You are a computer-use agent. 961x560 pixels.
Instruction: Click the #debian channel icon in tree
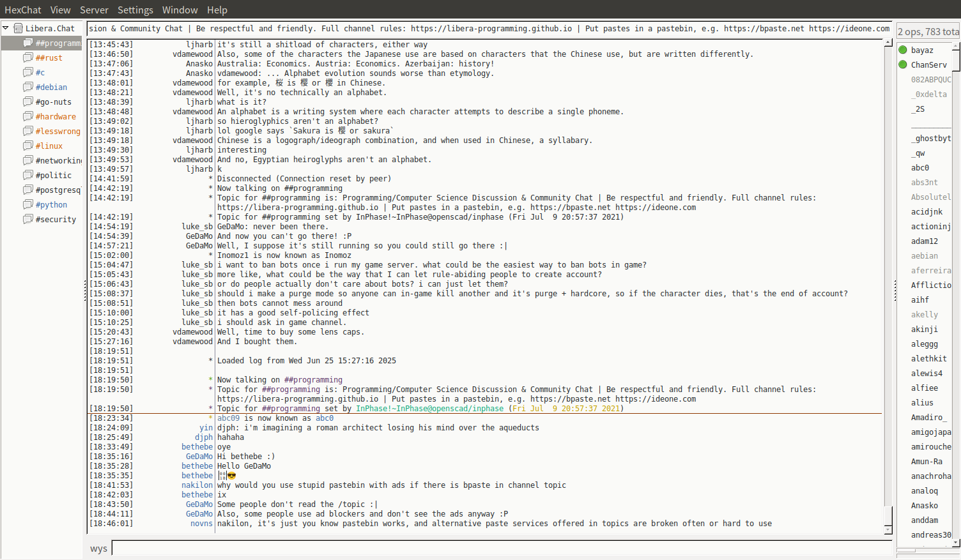pos(28,87)
